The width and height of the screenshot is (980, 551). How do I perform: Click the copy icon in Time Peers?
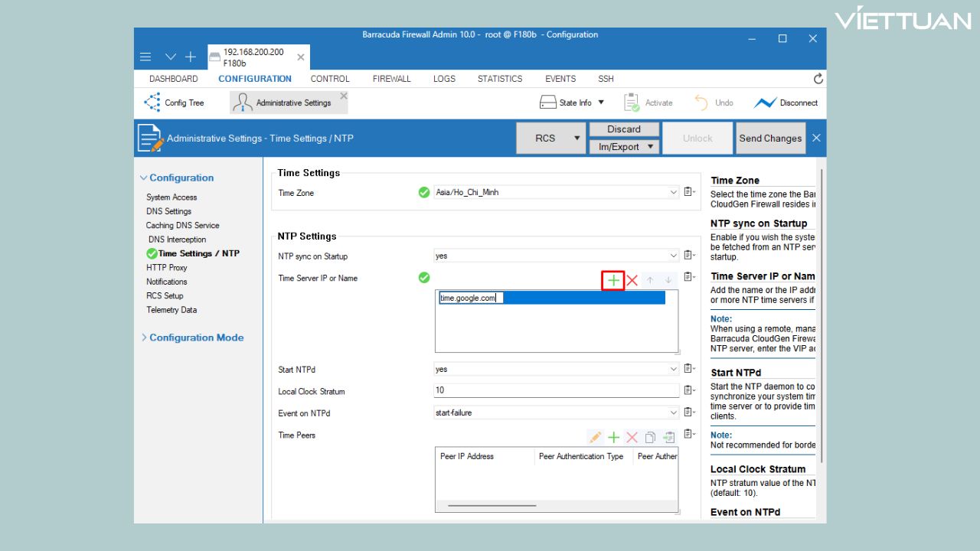tap(650, 438)
